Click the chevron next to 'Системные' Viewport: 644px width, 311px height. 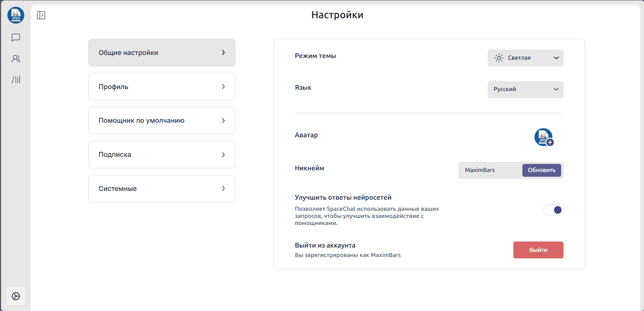tap(223, 189)
